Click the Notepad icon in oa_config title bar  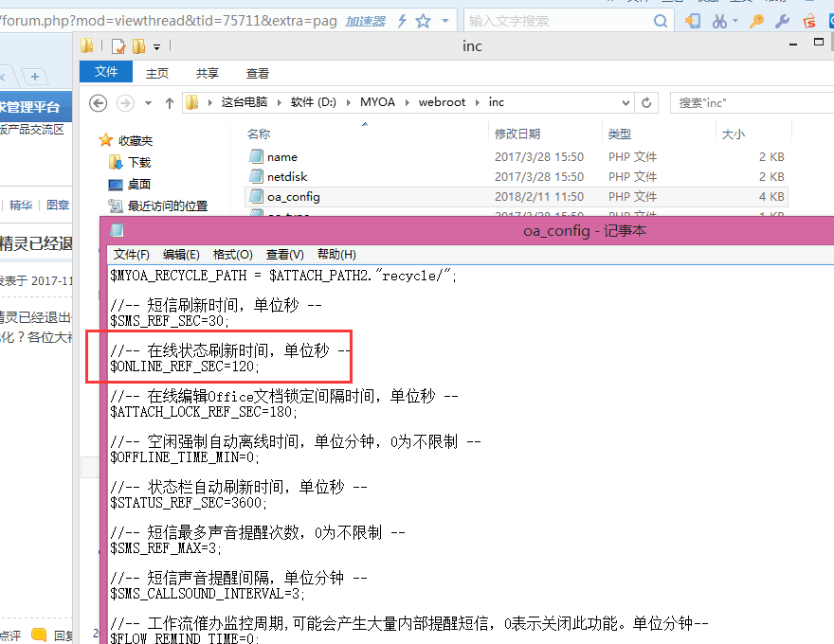(x=117, y=230)
